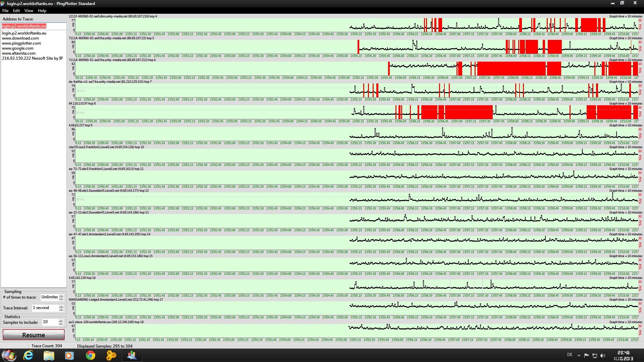
Task: Show hidden tray icons with chevron
Action: click(579, 355)
